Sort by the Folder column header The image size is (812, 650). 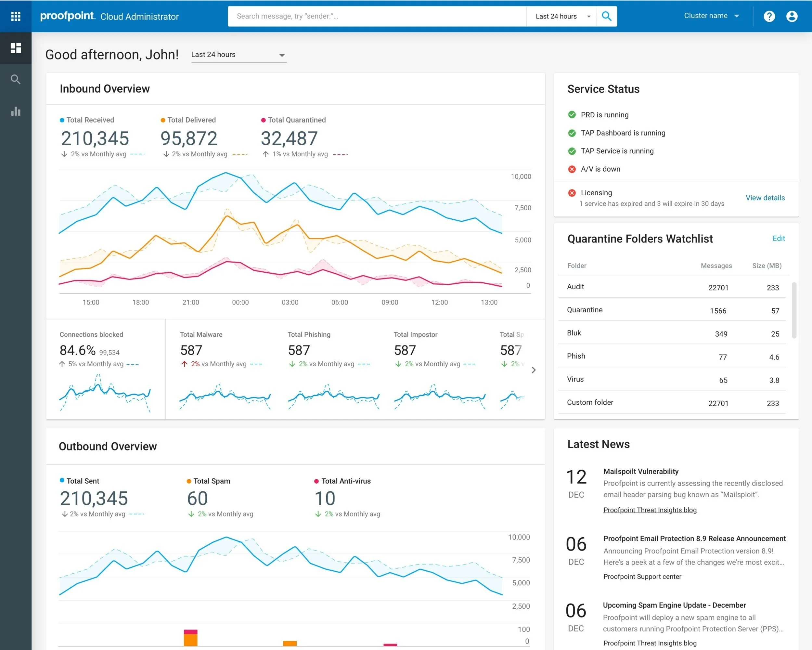(x=577, y=266)
